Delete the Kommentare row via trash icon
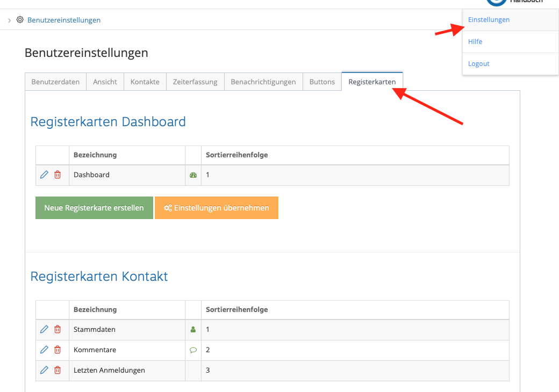The image size is (559, 392). pyautogui.click(x=58, y=350)
